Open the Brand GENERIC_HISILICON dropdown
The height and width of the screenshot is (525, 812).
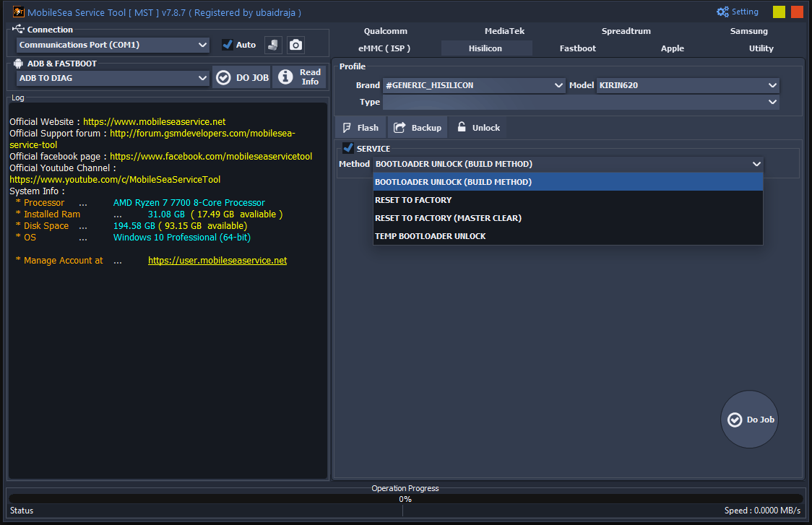click(473, 85)
